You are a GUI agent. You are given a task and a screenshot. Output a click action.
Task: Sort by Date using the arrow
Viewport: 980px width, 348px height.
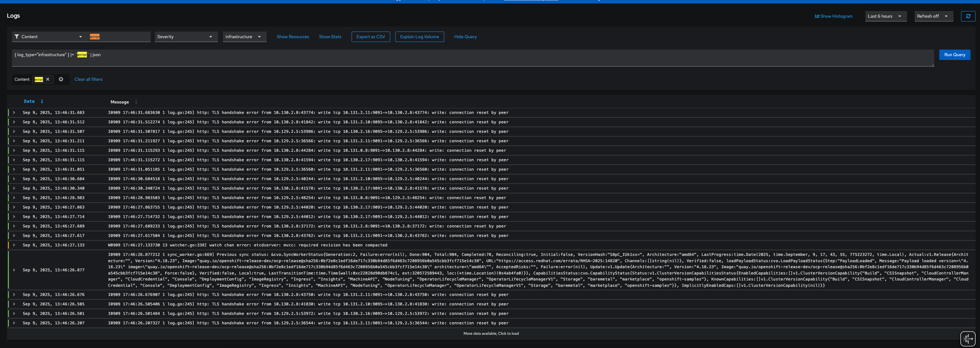42,102
